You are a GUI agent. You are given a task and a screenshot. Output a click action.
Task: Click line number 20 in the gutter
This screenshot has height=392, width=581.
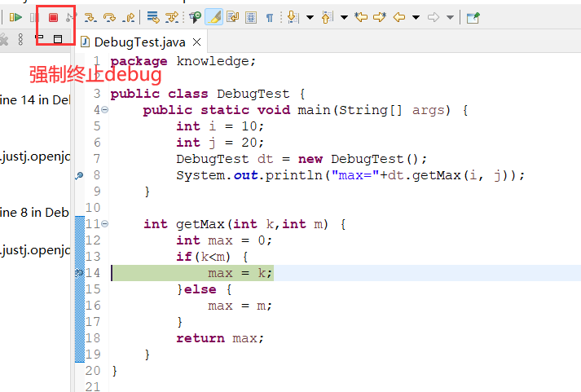pyautogui.click(x=93, y=371)
